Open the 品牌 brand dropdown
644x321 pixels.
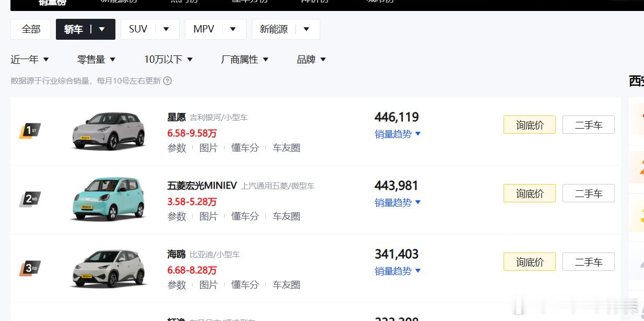(x=312, y=60)
